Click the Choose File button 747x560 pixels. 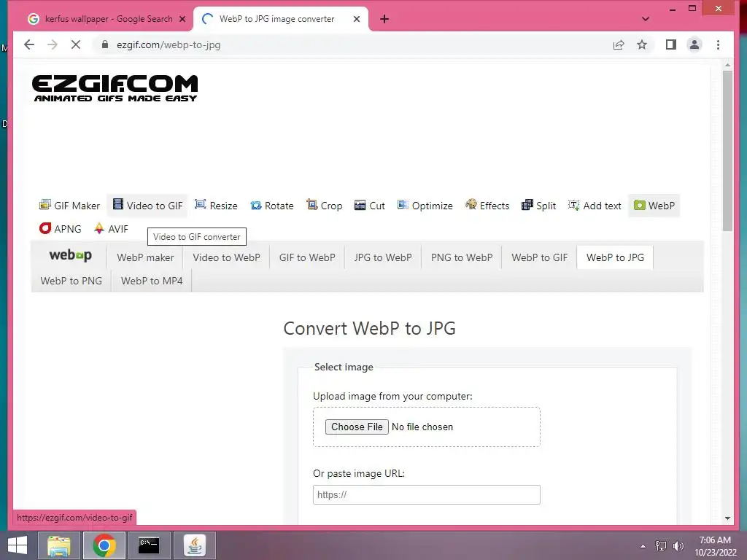coord(357,427)
